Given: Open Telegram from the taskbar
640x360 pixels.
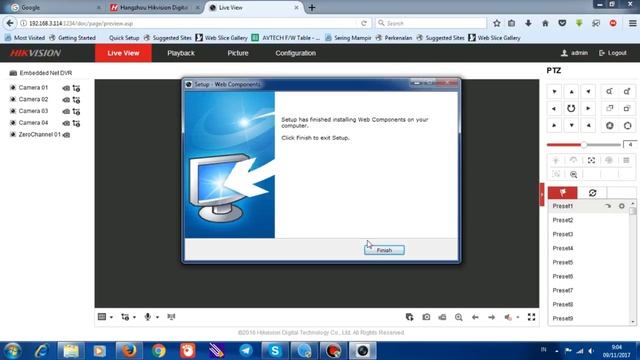Looking at the screenshot, I should pos(246,351).
